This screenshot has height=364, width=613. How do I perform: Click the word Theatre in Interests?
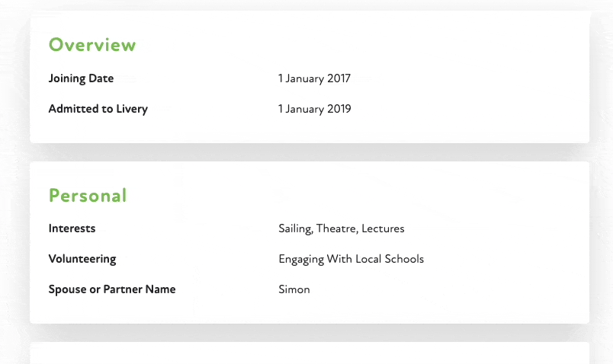tap(336, 228)
